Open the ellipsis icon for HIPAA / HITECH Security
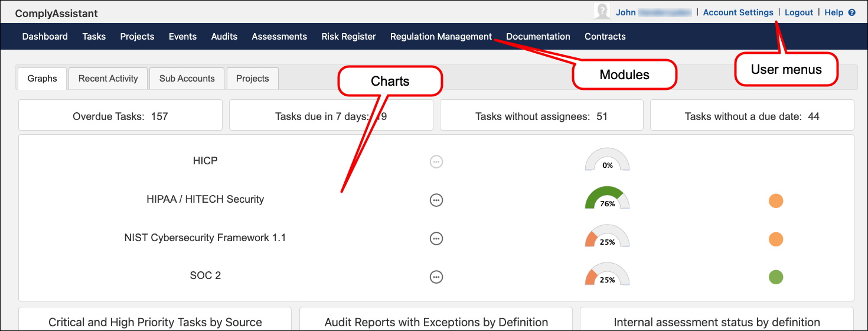 click(x=436, y=200)
